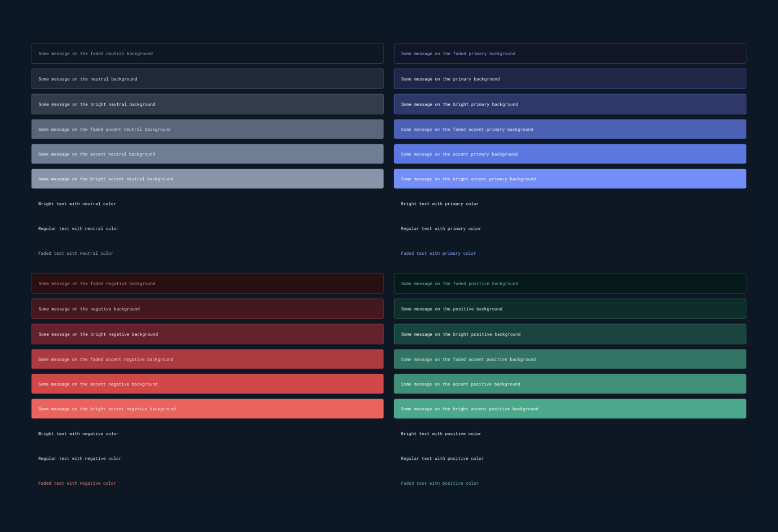Image resolution: width=778 pixels, height=532 pixels.
Task: Click "Faded test with positive color"
Action: click(440, 484)
